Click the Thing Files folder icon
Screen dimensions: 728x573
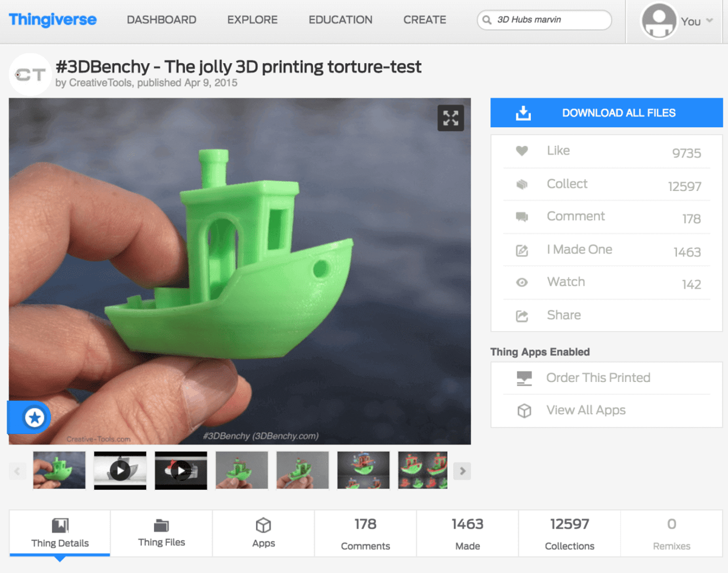pyautogui.click(x=161, y=525)
